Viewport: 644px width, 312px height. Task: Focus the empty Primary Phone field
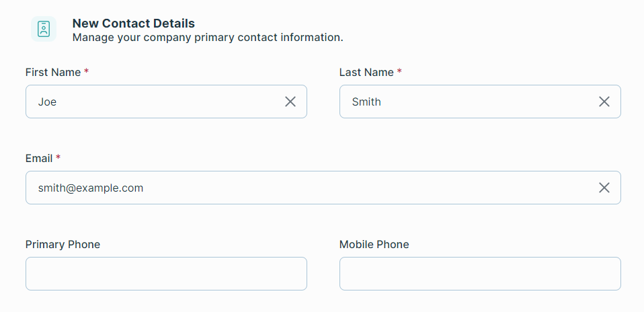[x=166, y=274]
